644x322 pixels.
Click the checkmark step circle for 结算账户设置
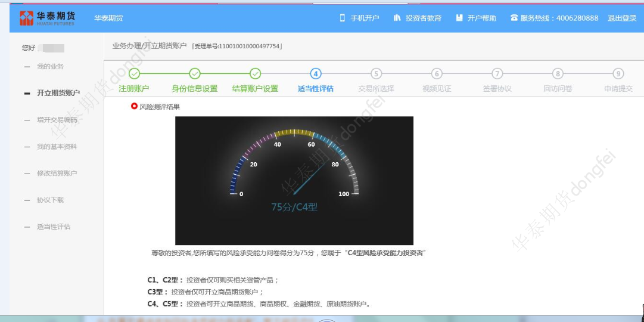click(255, 74)
